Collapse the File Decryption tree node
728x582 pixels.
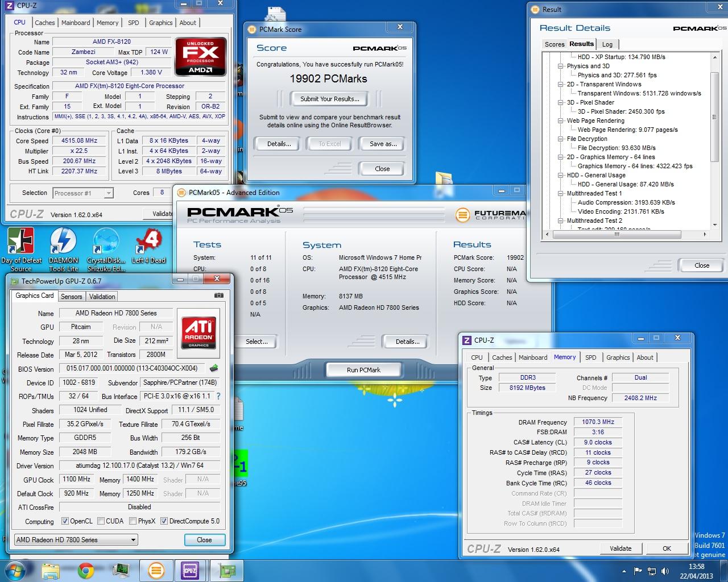point(561,139)
